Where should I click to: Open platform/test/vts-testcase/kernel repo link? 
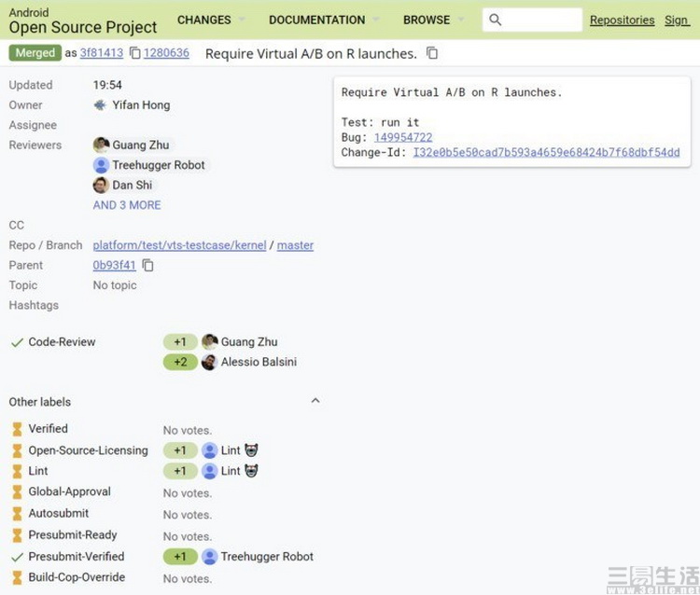[179, 245]
